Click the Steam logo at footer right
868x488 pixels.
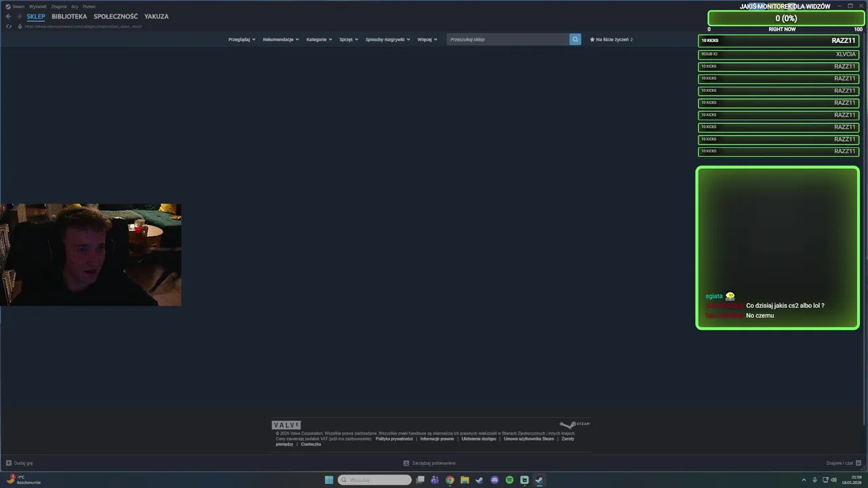click(x=575, y=424)
